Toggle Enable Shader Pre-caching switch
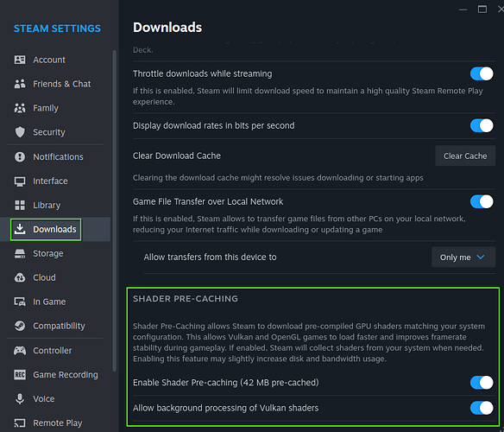504x432 pixels. pos(482,383)
